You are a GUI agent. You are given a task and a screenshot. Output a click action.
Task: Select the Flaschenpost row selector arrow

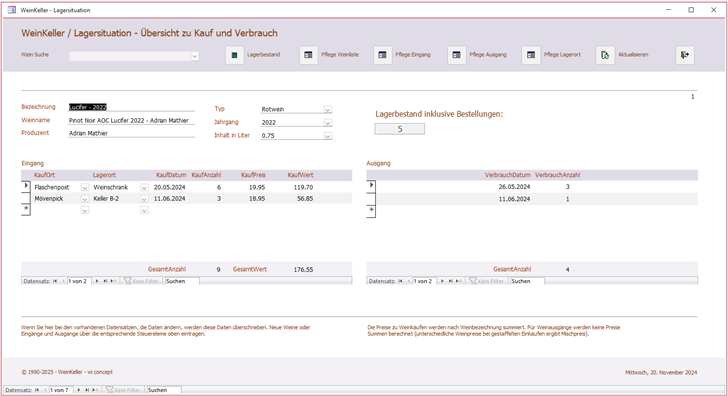(x=26, y=187)
